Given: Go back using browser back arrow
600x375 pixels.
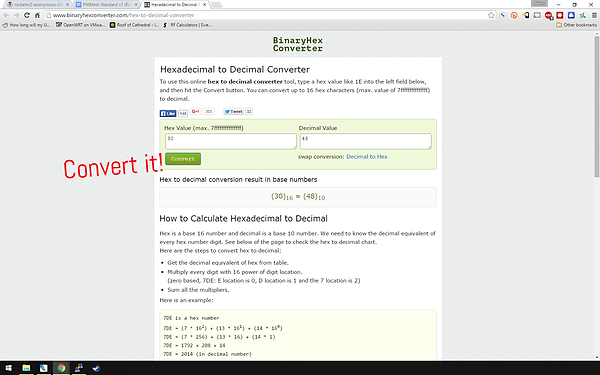Looking at the screenshot, I should pyautogui.click(x=6, y=15).
